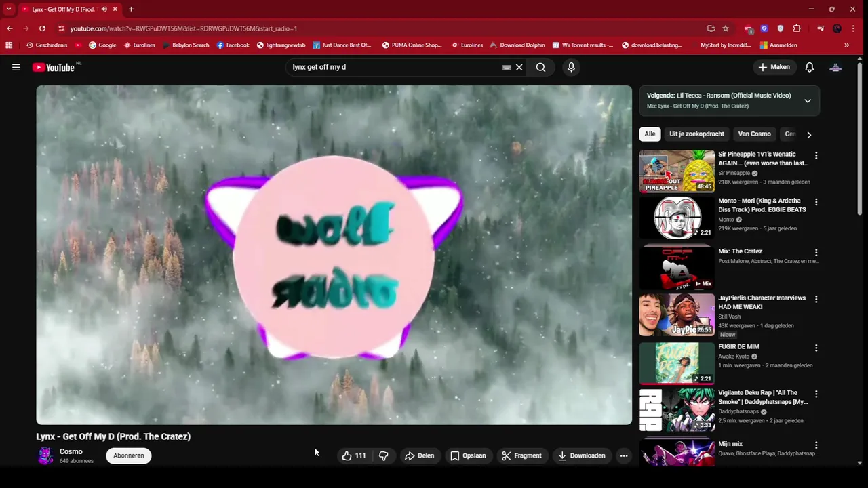Open the FUGIR DE MIM title

point(738,347)
